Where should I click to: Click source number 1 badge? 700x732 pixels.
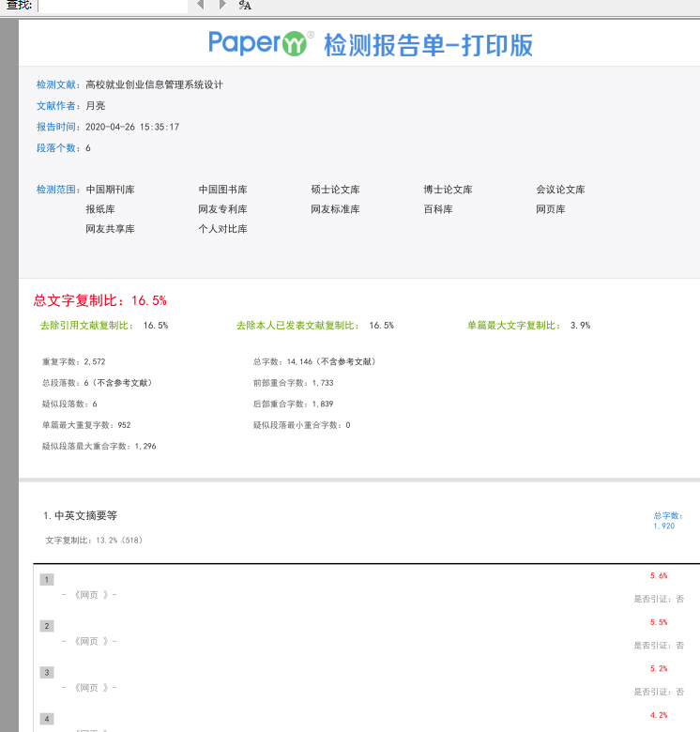click(47, 580)
